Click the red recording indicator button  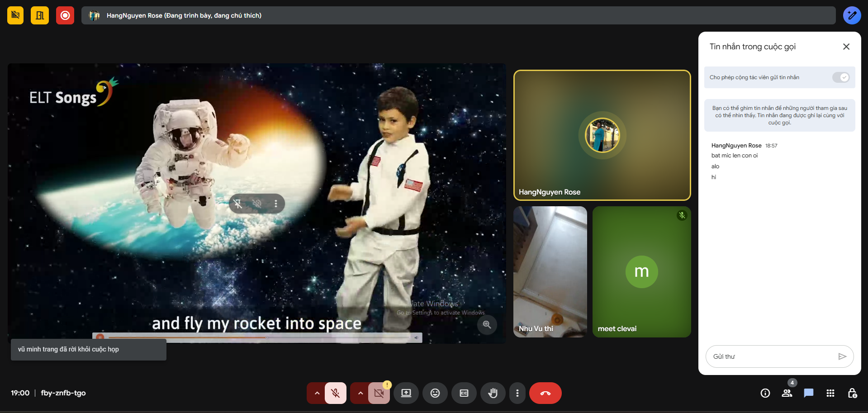pyautogui.click(x=65, y=15)
